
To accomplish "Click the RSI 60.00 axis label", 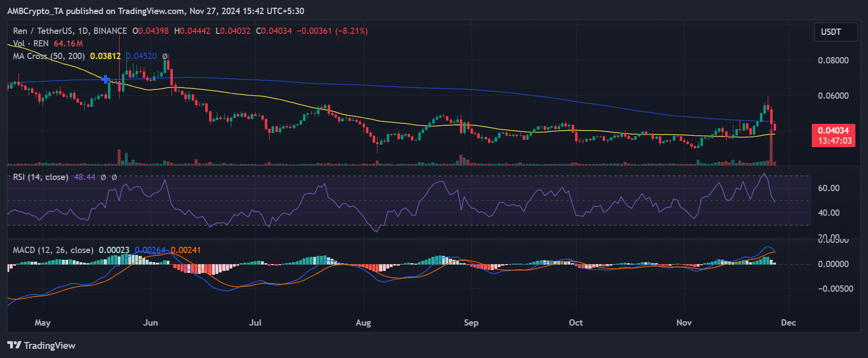I will (x=829, y=188).
